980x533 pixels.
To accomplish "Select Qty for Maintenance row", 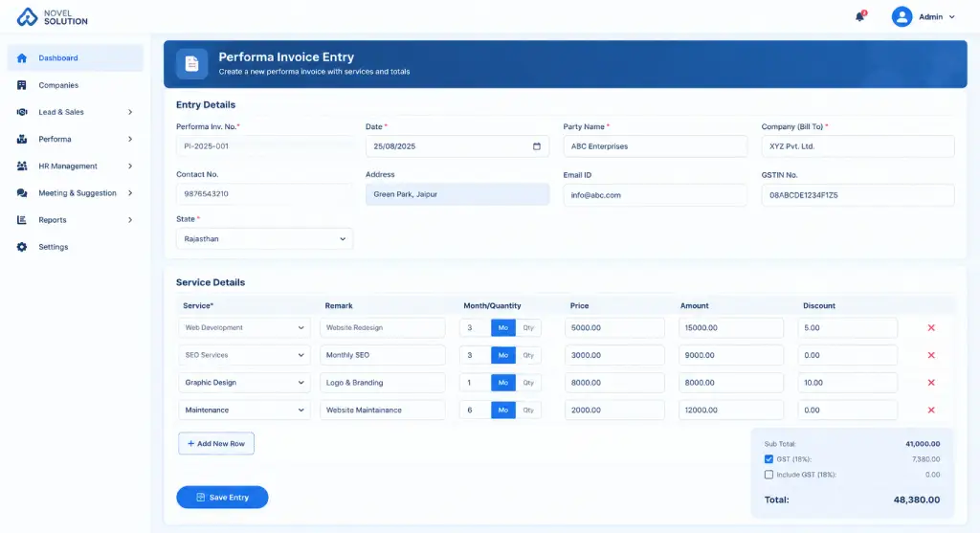I will click(x=528, y=410).
